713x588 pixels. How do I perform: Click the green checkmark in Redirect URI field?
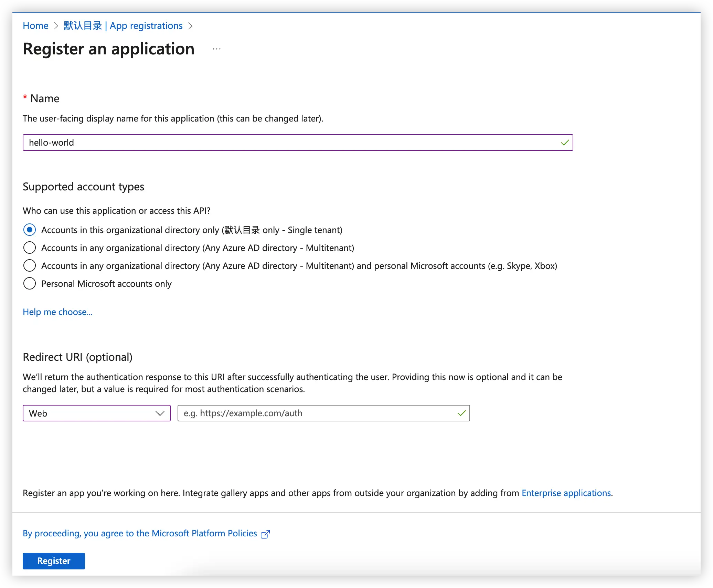[461, 413]
